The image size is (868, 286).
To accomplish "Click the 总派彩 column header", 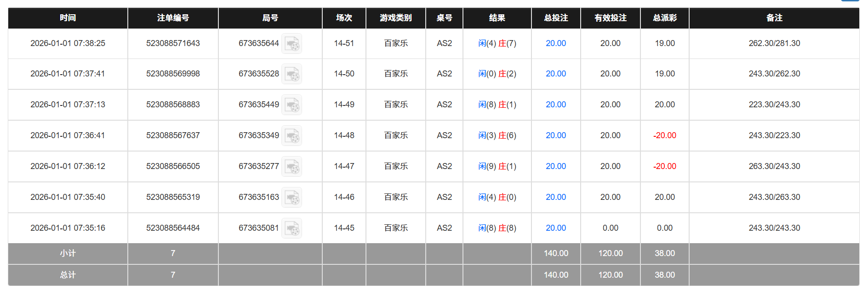I will [x=664, y=18].
